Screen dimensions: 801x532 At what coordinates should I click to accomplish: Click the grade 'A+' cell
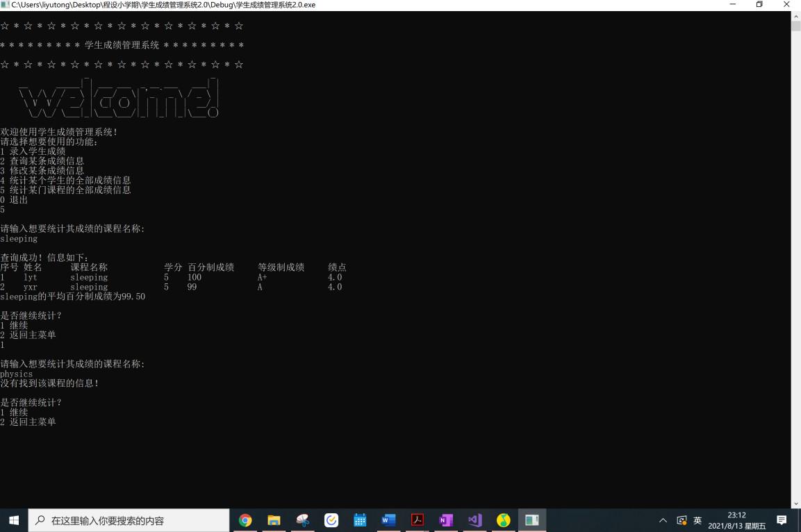[x=262, y=277]
